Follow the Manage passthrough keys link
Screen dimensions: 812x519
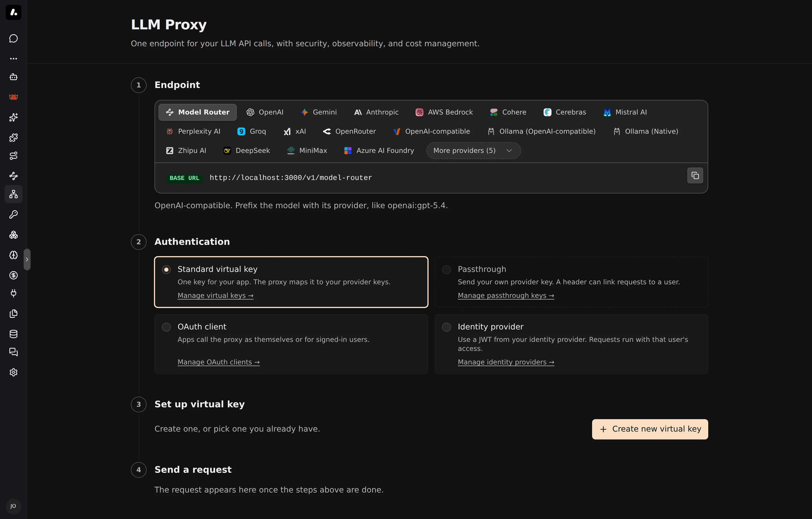click(506, 296)
